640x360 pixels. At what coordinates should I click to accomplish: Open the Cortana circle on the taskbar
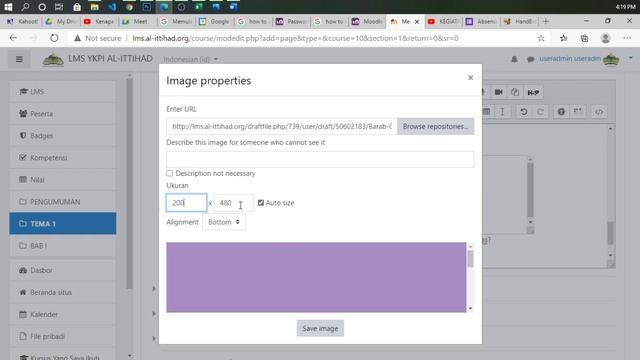[x=42, y=7]
